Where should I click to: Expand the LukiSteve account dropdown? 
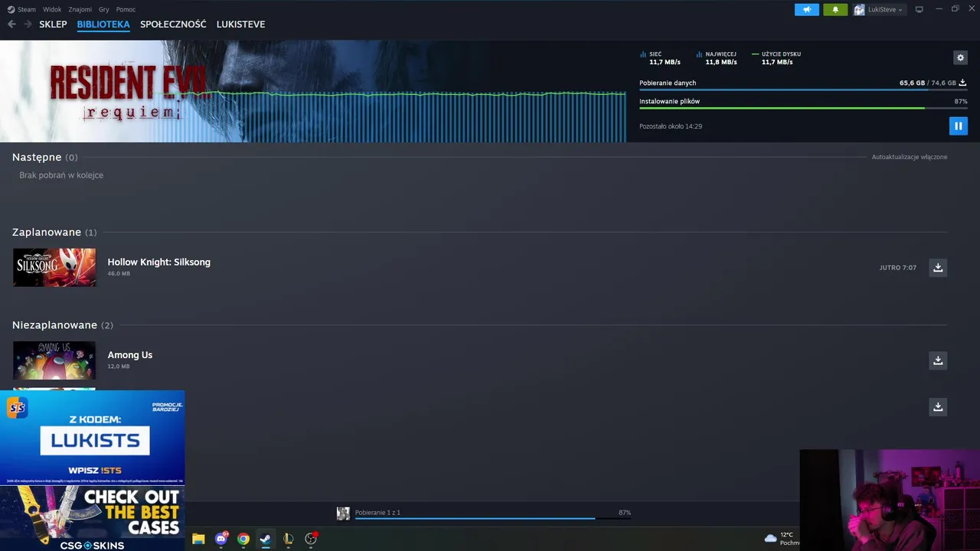point(885,9)
